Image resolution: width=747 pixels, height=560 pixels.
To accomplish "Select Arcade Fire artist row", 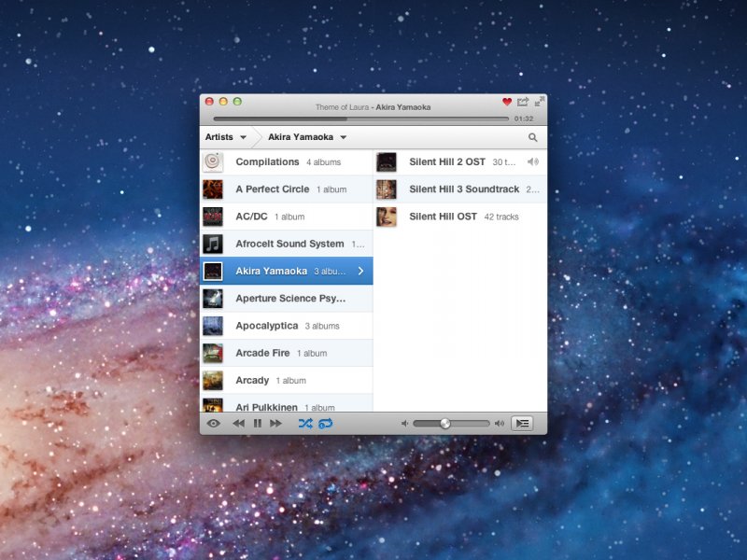I will point(287,353).
